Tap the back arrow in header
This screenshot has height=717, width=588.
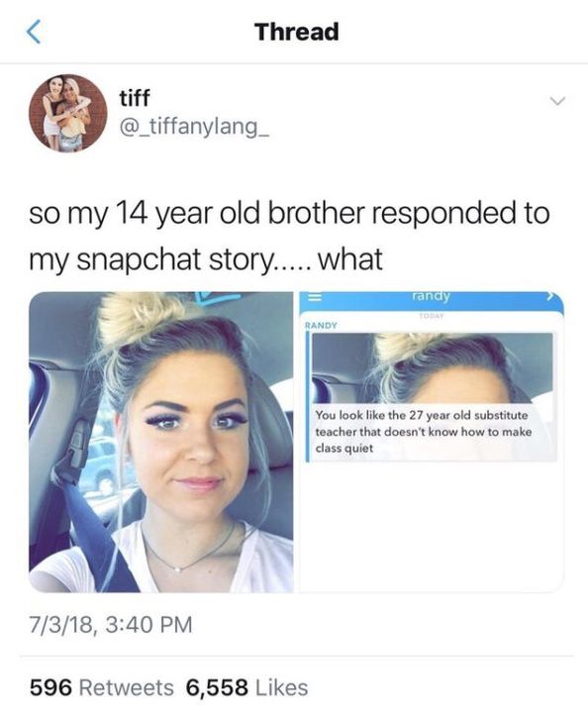[x=34, y=32]
